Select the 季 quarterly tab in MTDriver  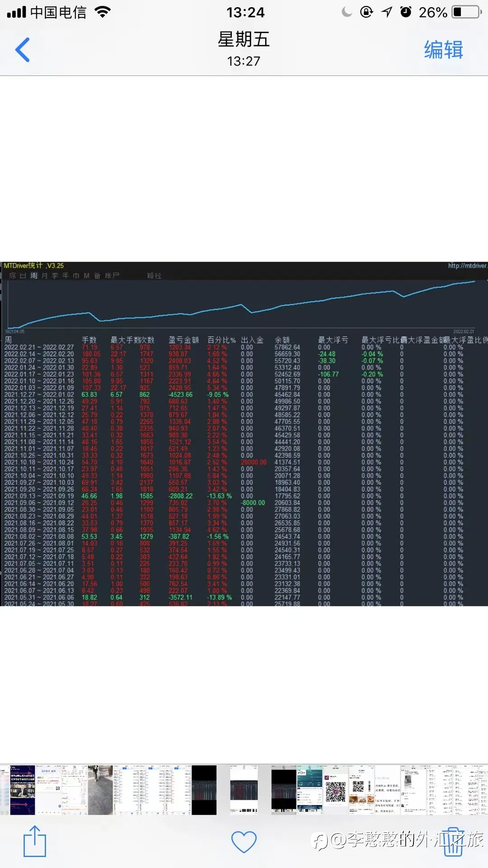pos(55,275)
